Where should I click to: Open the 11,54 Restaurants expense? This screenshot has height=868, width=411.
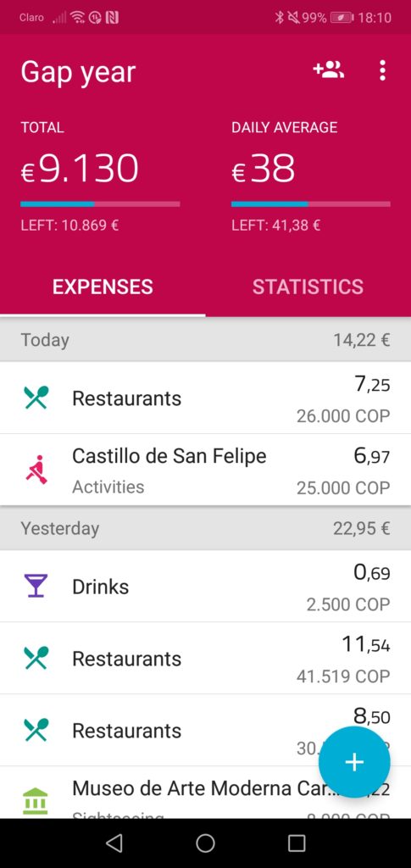(x=205, y=658)
